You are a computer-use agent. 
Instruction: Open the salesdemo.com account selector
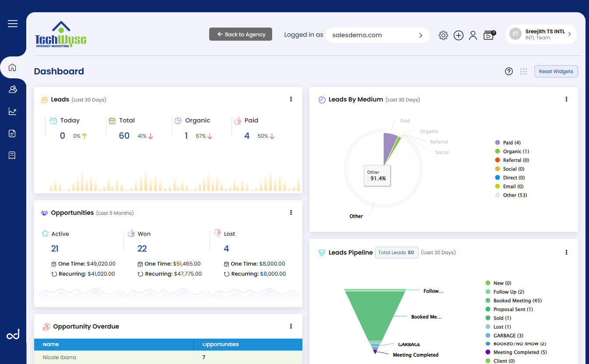coord(378,35)
